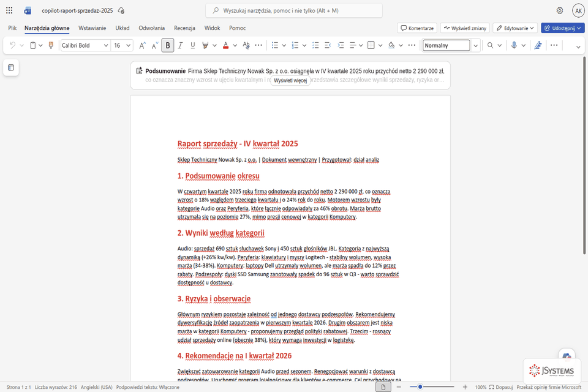Toggle the checklist list format

tap(315, 45)
